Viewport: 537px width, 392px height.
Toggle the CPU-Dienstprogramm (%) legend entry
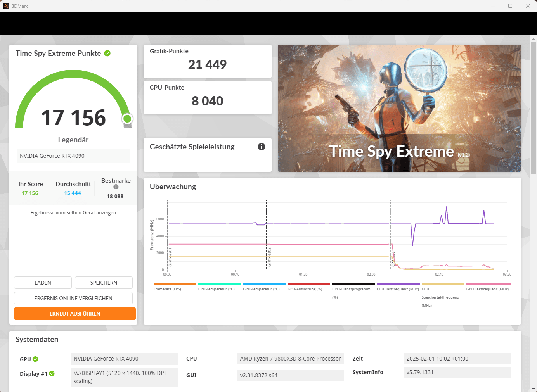pos(353,291)
